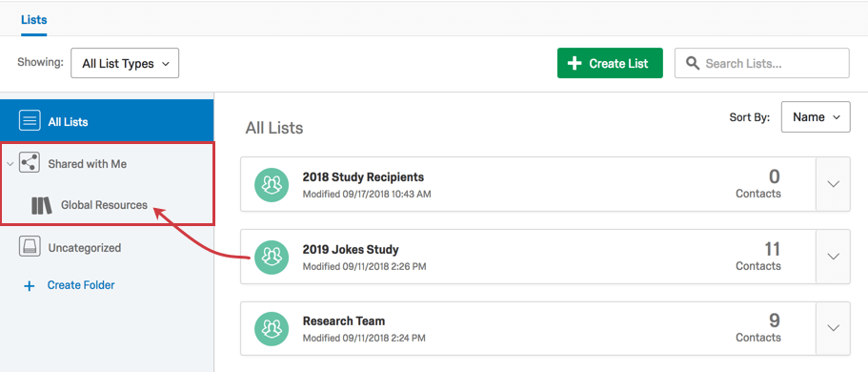Expand options for Research Team list
This screenshot has height=372, width=868.
click(x=833, y=328)
